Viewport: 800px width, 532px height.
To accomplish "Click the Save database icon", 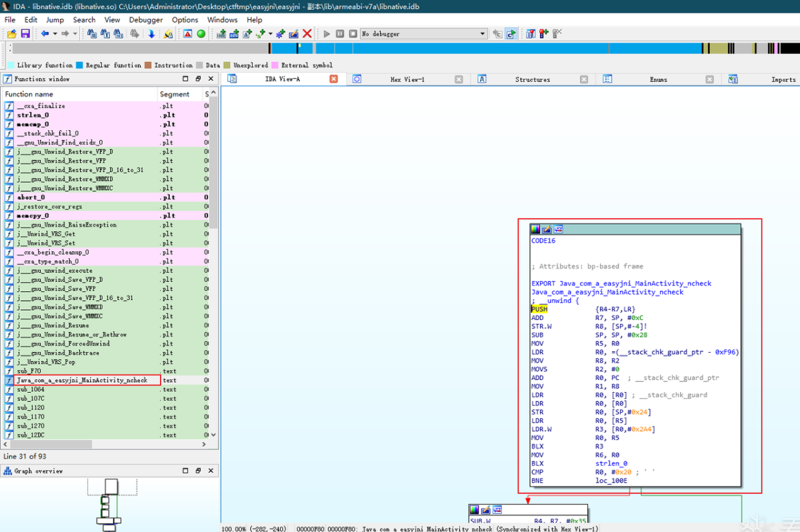I will click(x=25, y=33).
